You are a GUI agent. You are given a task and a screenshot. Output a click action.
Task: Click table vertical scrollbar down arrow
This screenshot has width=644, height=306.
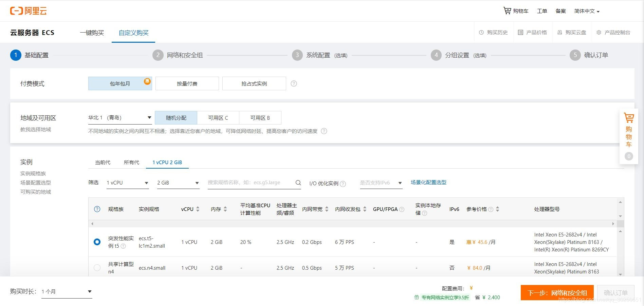tap(620, 274)
